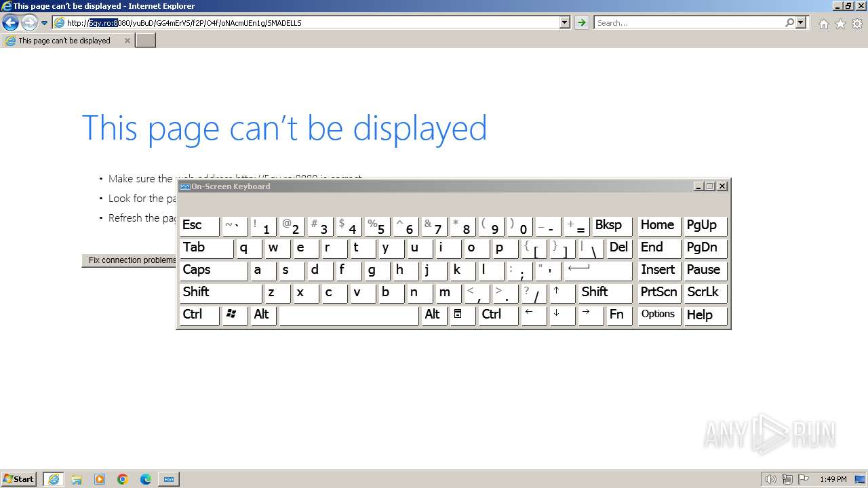
Task: Click the Help key
Action: [x=705, y=315]
